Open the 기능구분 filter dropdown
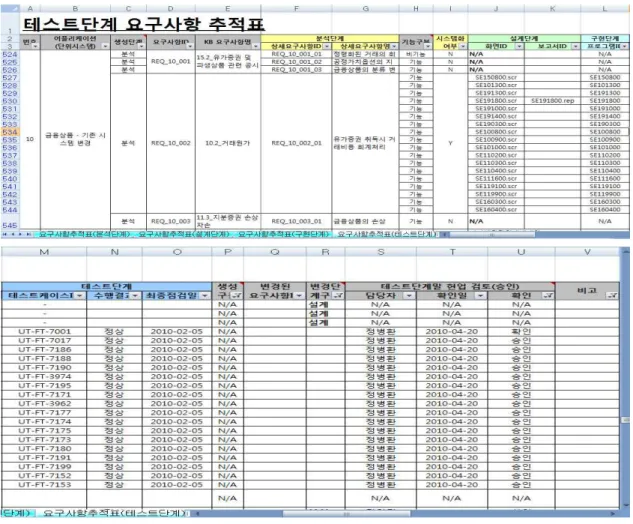Viewport: 633px width, 524px height. pos(428,46)
